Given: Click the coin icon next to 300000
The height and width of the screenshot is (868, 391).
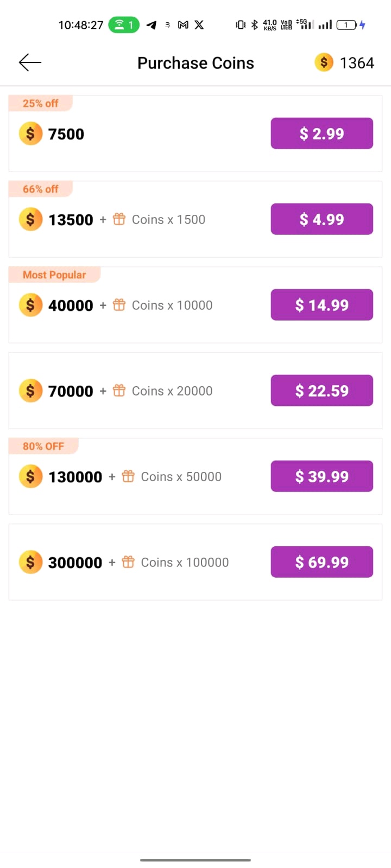Looking at the screenshot, I should coord(30,562).
